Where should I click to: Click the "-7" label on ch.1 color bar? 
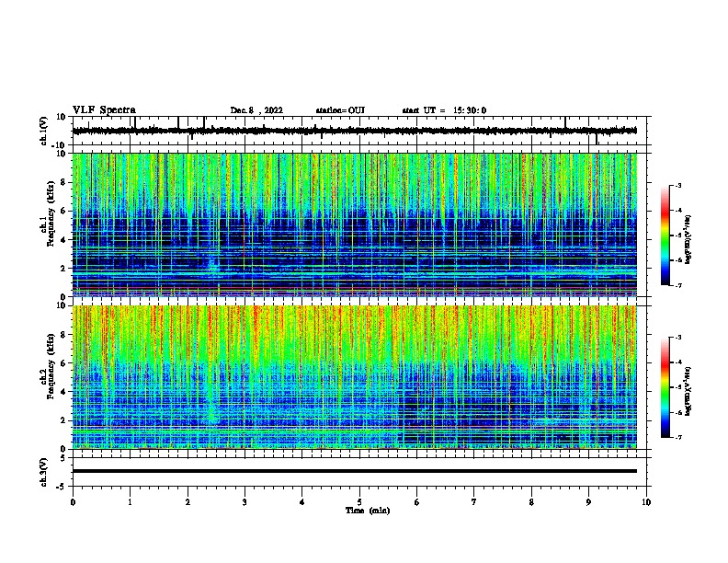(677, 285)
